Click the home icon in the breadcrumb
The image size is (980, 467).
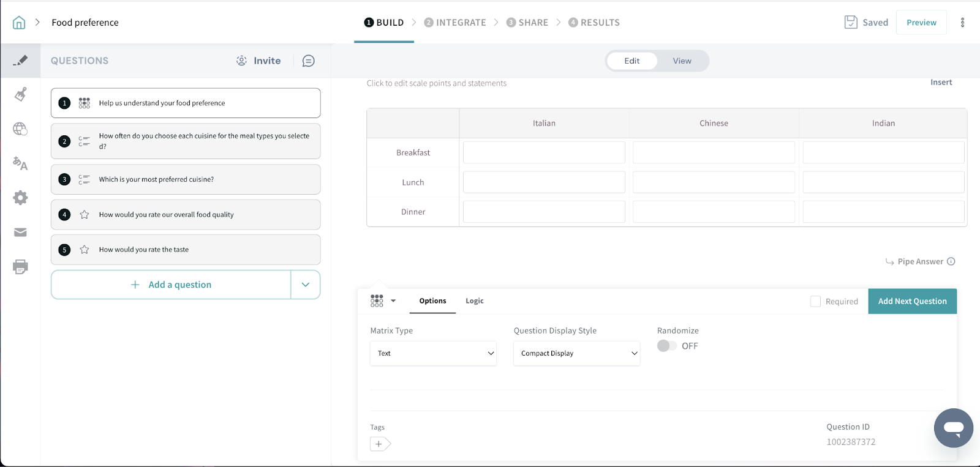[x=19, y=23]
